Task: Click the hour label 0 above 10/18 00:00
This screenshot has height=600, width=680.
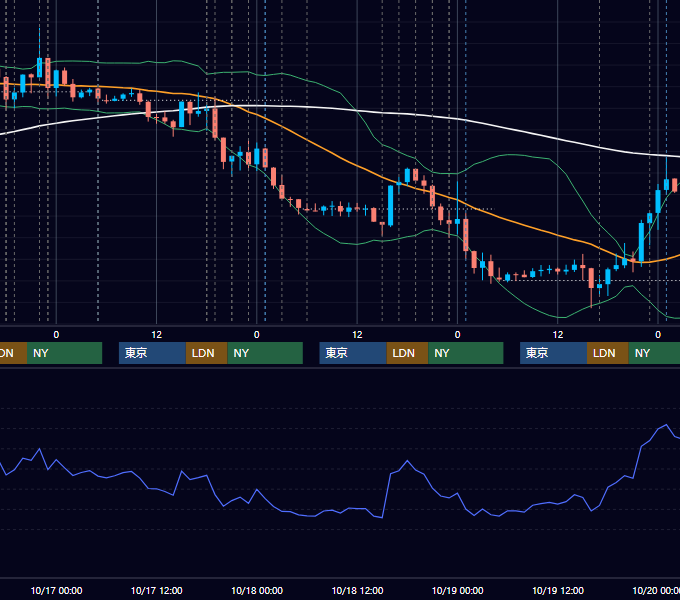Action: [257, 335]
